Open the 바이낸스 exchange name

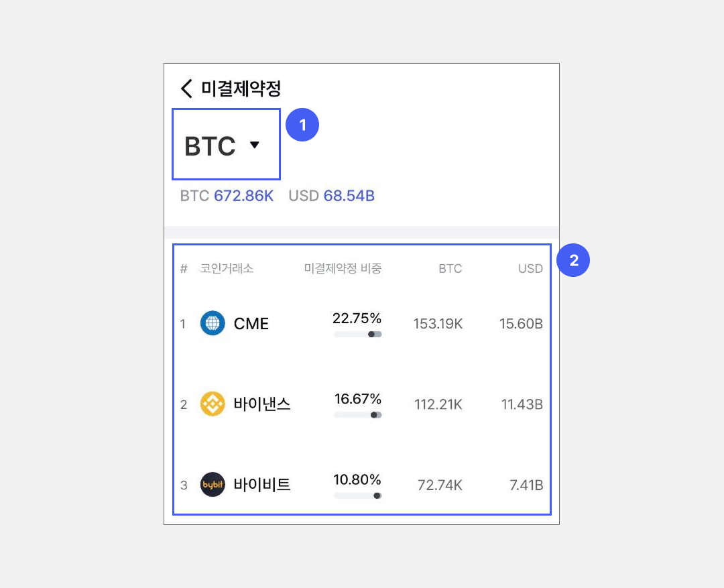[x=262, y=404]
